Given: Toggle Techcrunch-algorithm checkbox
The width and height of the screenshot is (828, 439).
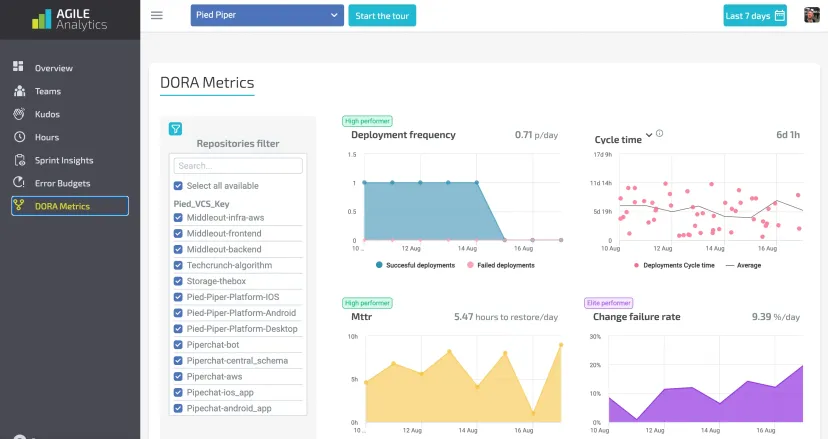Looking at the screenshot, I should [178, 265].
